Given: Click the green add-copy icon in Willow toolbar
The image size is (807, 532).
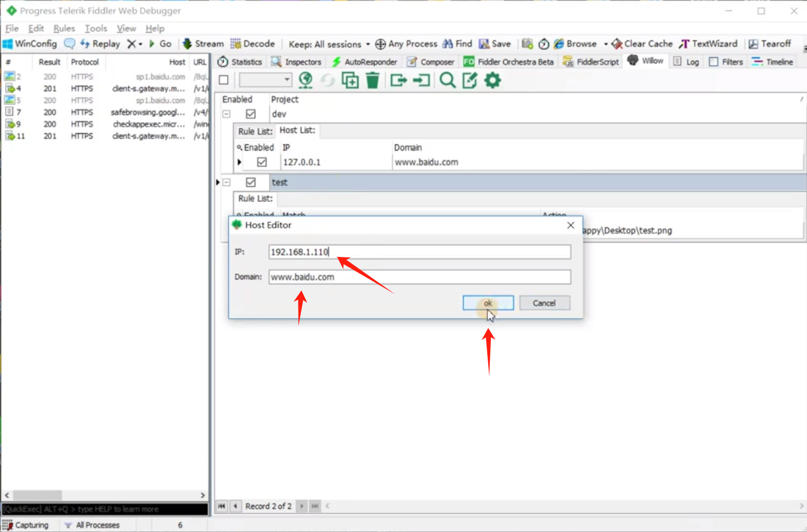Looking at the screenshot, I should pyautogui.click(x=350, y=80).
